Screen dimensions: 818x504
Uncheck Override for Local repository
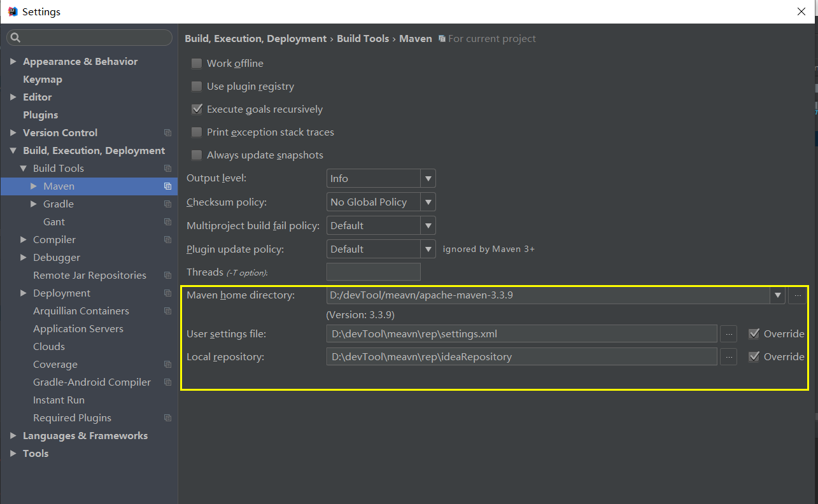click(754, 356)
